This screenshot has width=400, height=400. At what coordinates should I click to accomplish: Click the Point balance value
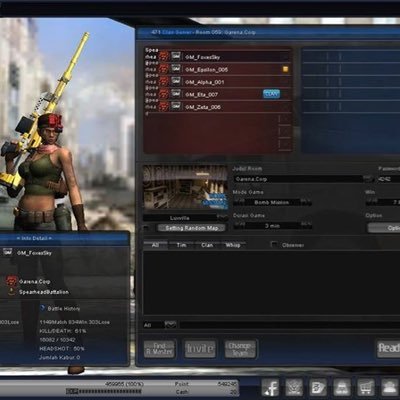pos(227,384)
